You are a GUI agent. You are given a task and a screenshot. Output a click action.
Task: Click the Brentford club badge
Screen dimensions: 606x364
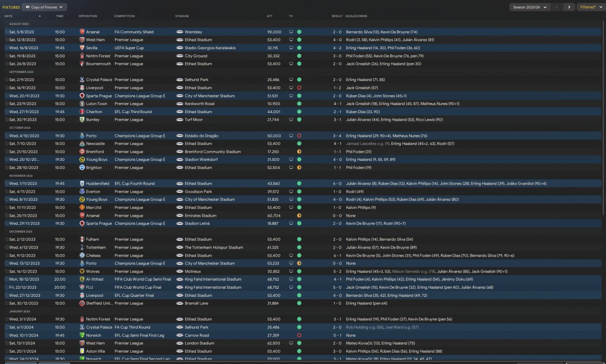coord(82,151)
